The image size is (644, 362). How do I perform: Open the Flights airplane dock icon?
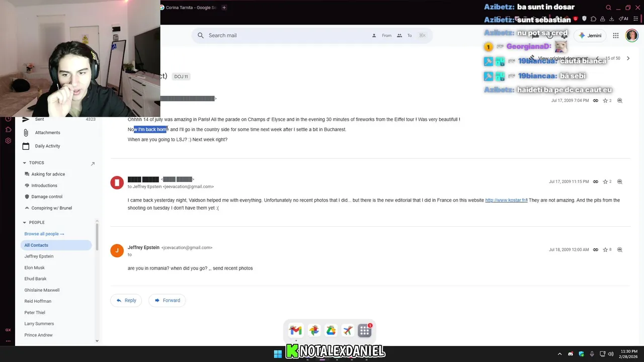pyautogui.click(x=348, y=330)
